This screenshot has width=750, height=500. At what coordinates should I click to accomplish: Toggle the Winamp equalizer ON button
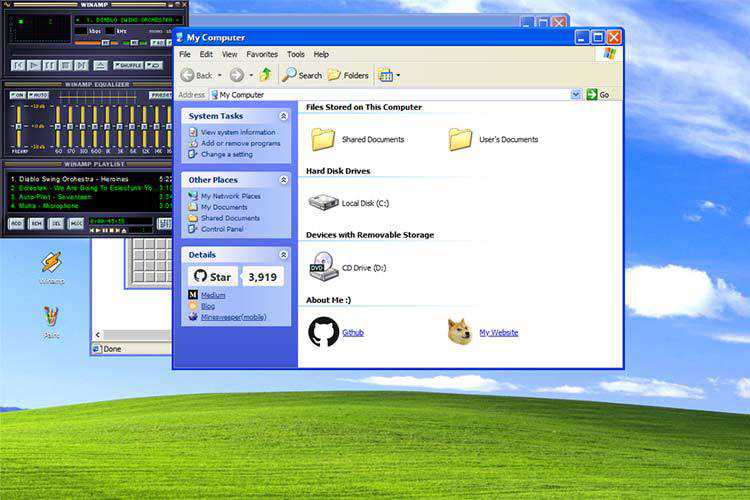point(17,95)
